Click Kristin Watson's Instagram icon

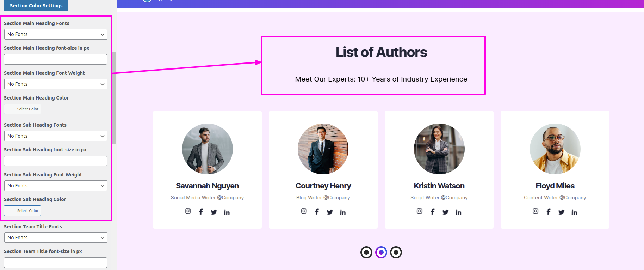420,211
